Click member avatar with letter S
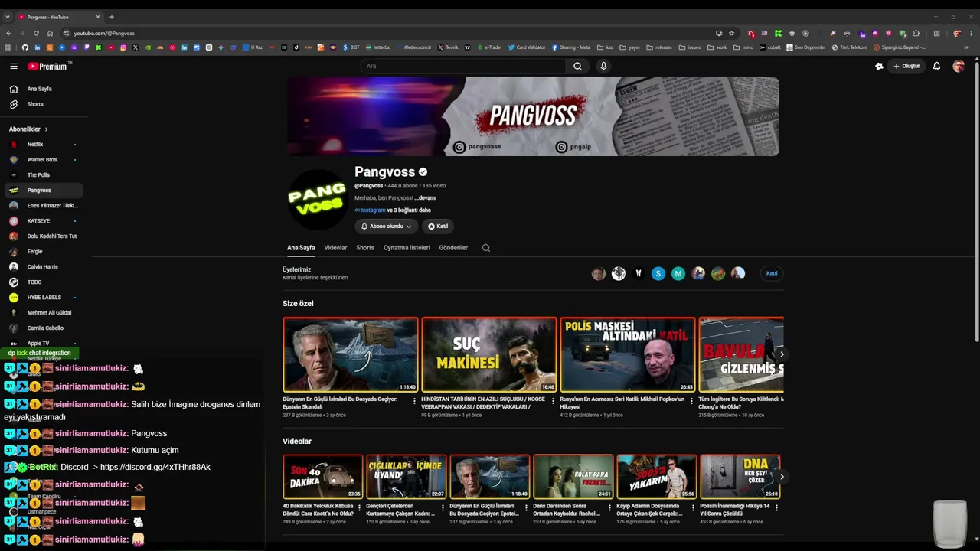This screenshot has height=551, width=980. (x=658, y=273)
